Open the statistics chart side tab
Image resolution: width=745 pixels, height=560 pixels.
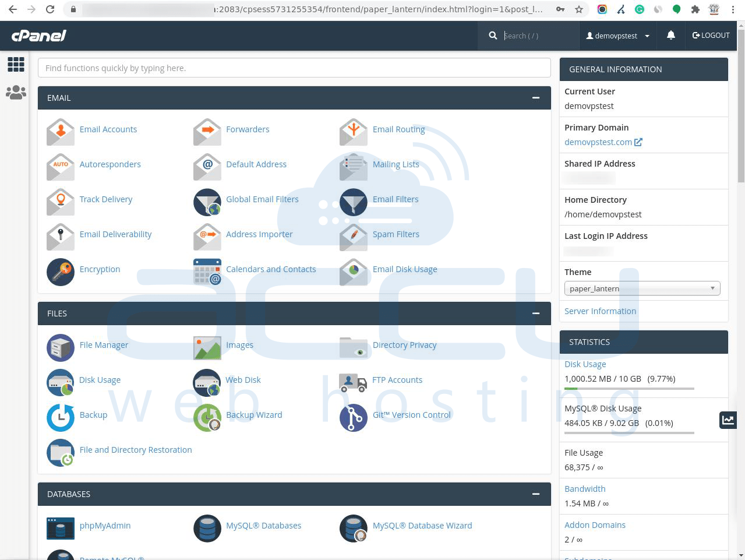(728, 420)
